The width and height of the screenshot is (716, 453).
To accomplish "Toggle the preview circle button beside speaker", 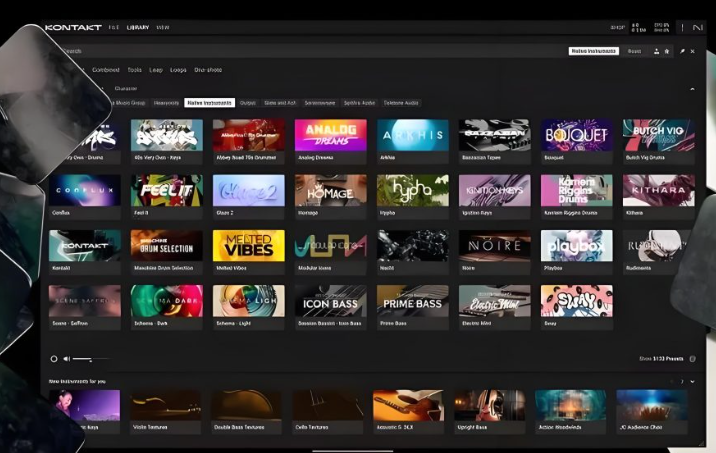I will 54,358.
